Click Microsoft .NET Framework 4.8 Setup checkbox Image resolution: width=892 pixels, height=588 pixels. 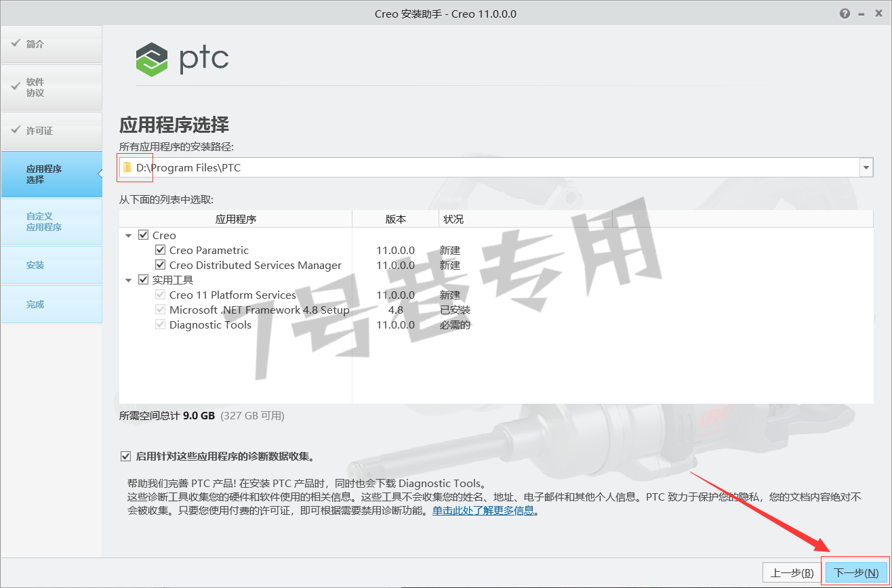[x=160, y=310]
